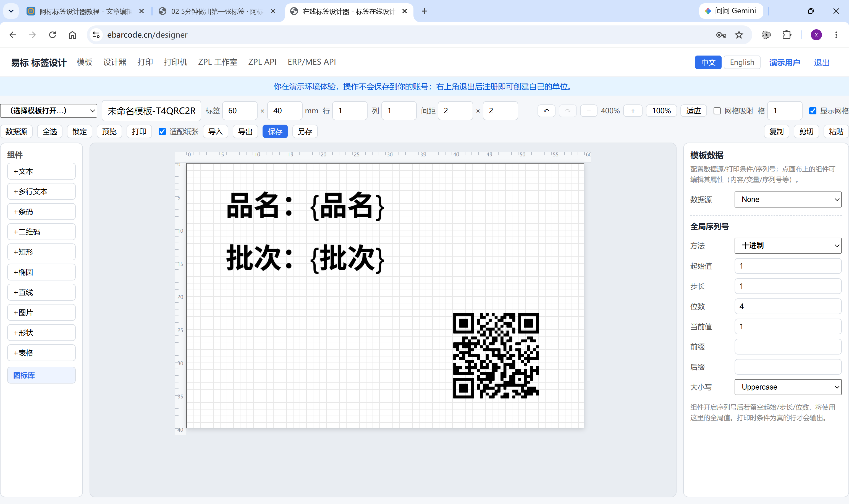Click the undo arrow button
849x504 pixels.
(546, 111)
